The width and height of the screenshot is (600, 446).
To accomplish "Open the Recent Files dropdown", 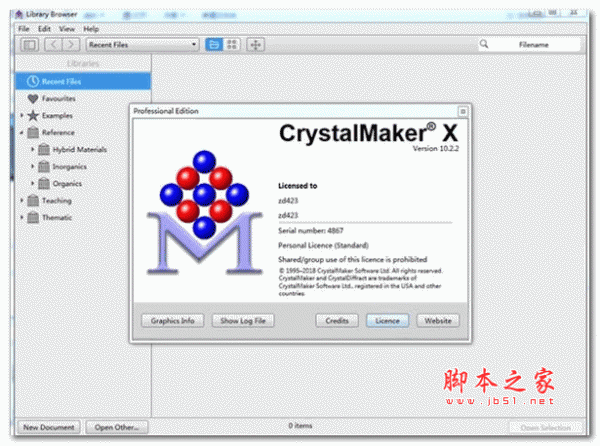I will coord(142,45).
